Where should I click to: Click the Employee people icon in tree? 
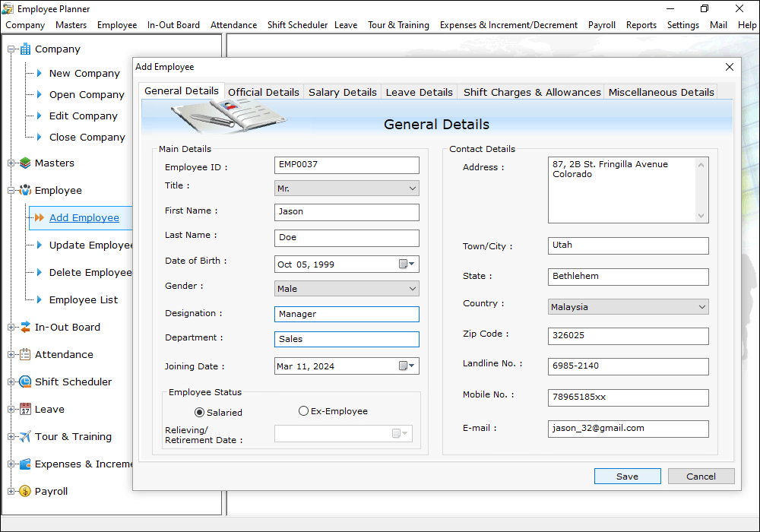pos(25,191)
